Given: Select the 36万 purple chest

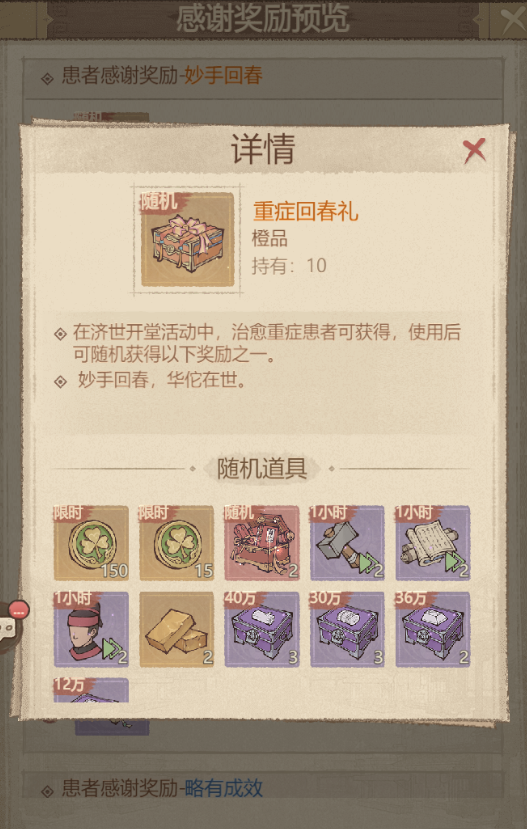Looking at the screenshot, I should coord(433,629).
